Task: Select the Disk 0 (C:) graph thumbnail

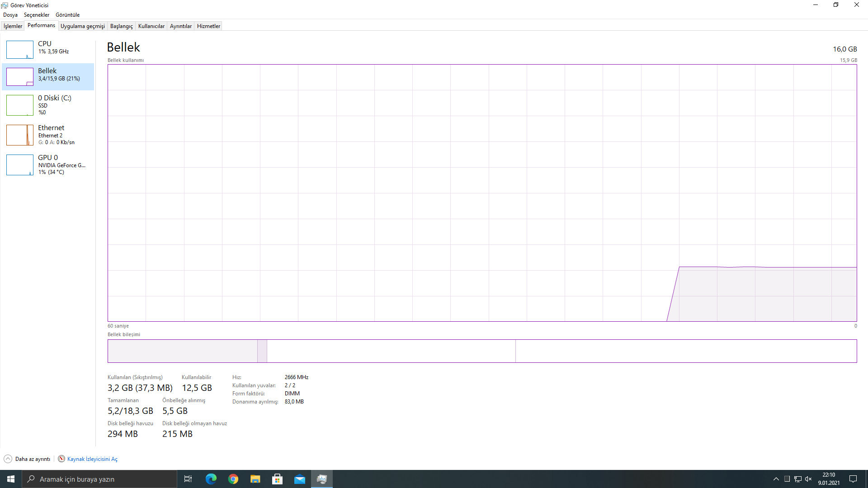Action: [x=20, y=105]
